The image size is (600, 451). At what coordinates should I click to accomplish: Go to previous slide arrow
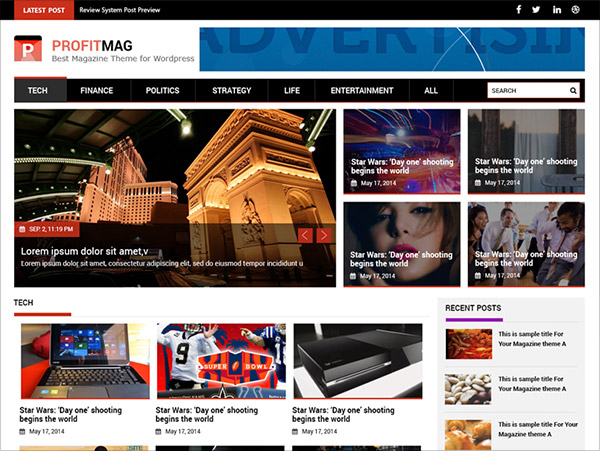coord(305,235)
